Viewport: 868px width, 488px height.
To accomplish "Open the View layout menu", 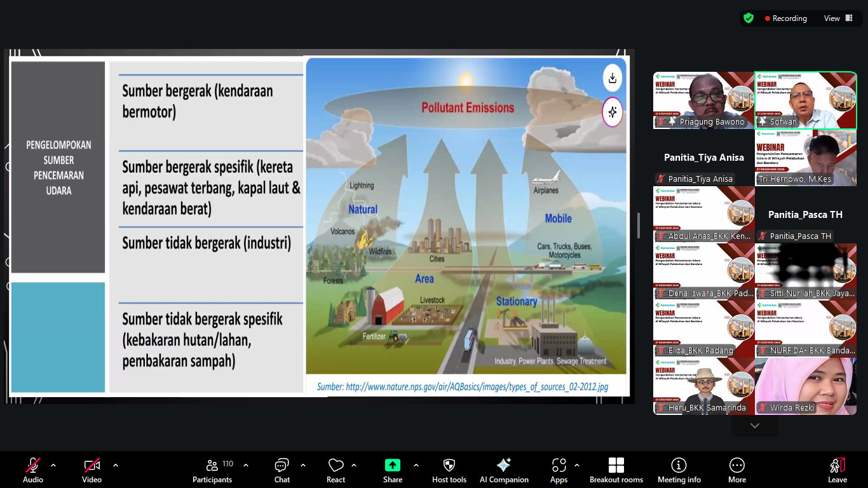I will pos(837,18).
